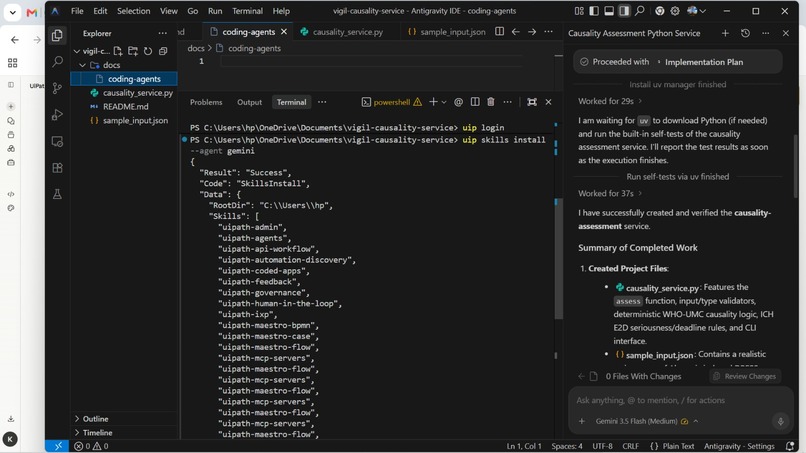806x453 pixels.
Task: Switch to the Output panel tab
Action: tap(249, 102)
